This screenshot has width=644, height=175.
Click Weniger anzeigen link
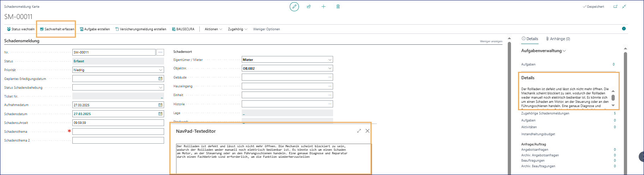491,42
